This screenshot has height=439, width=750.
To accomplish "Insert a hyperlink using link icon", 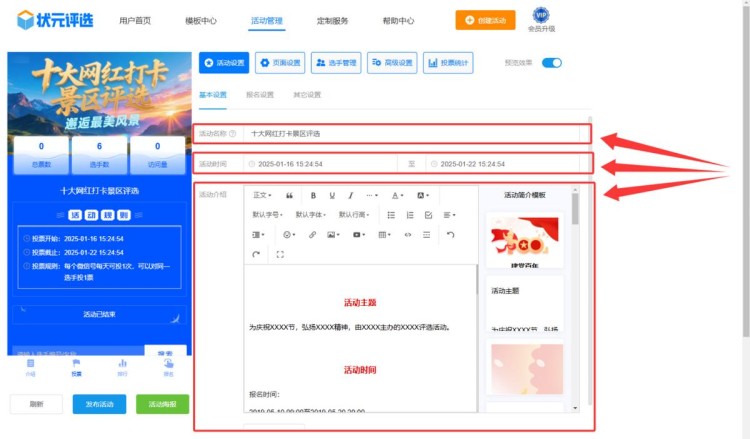I will coord(312,235).
